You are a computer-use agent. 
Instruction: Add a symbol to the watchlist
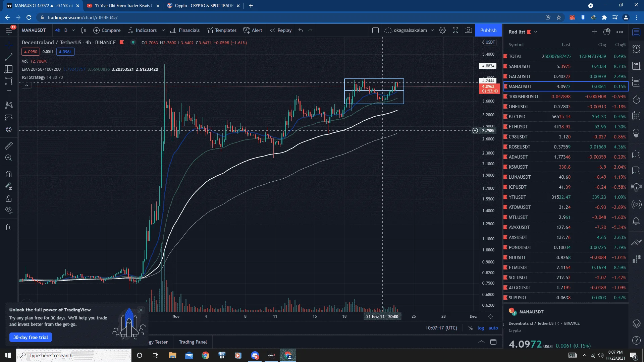pos(594,32)
